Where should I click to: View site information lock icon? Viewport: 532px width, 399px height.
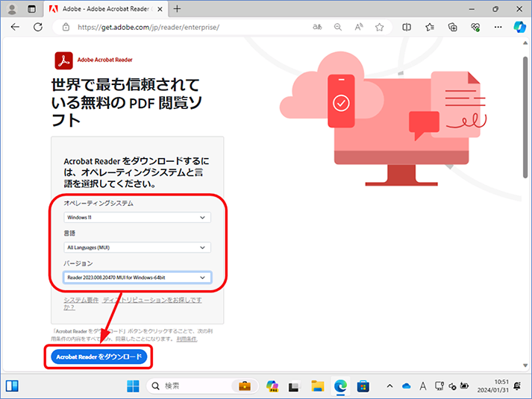tap(66, 27)
